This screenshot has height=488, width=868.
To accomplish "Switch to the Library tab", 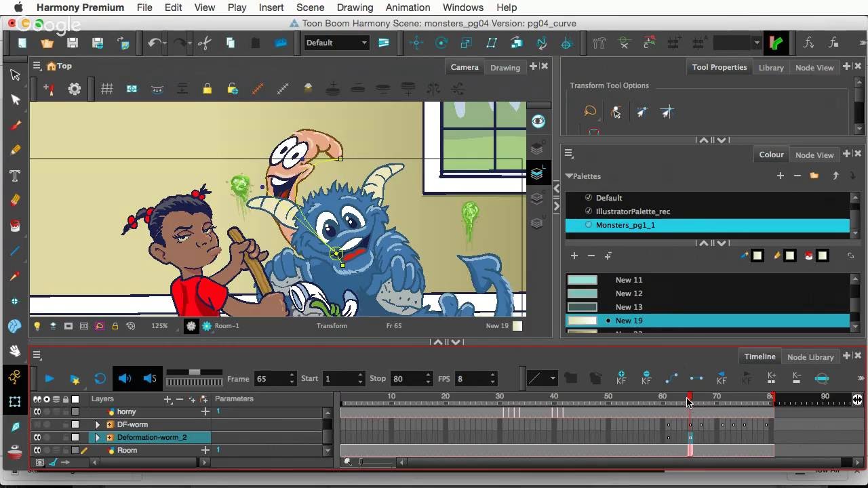I will click(x=771, y=67).
